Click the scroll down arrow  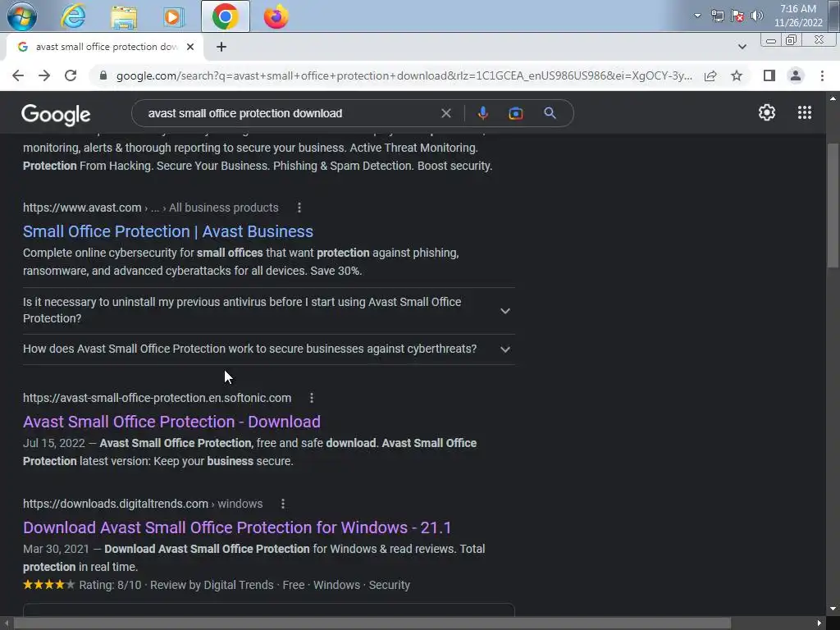click(x=833, y=609)
